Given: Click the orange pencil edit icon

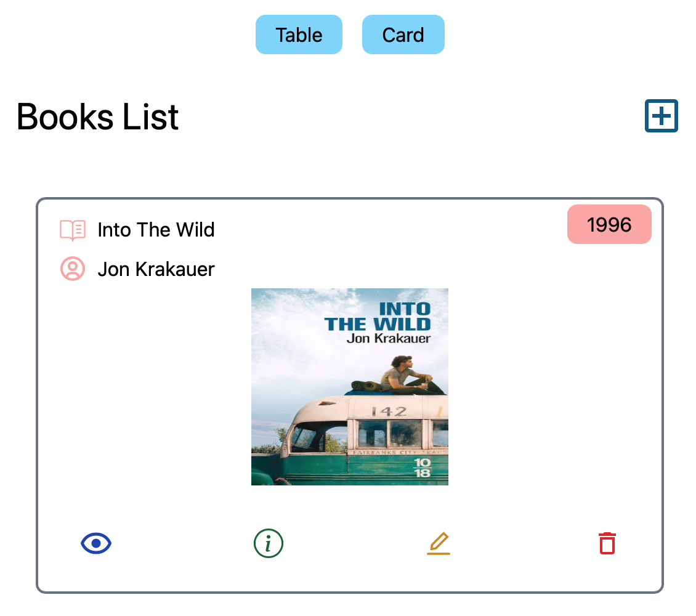Looking at the screenshot, I should coord(439,543).
